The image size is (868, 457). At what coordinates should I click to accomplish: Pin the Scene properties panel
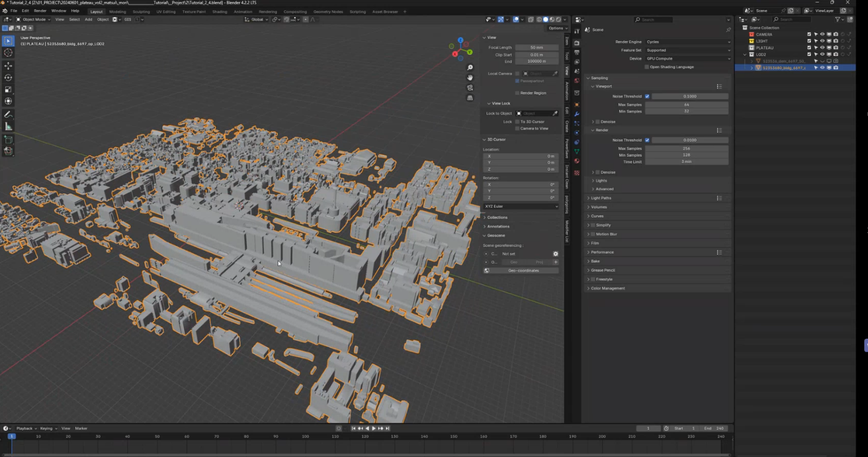(x=728, y=30)
